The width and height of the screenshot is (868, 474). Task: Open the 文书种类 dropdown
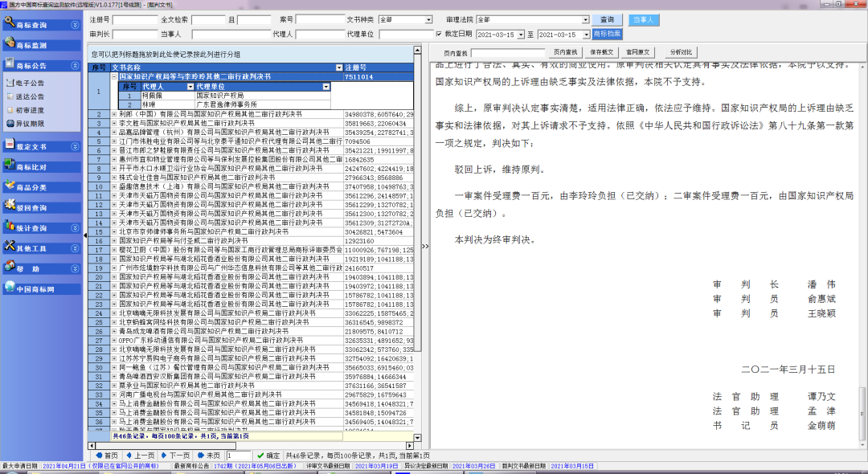(428, 20)
